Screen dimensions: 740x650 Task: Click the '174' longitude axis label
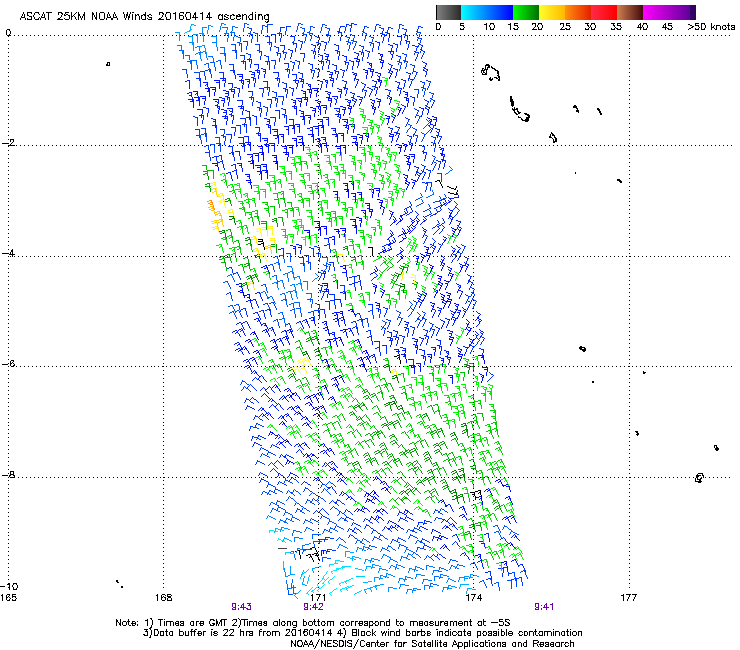pos(474,598)
